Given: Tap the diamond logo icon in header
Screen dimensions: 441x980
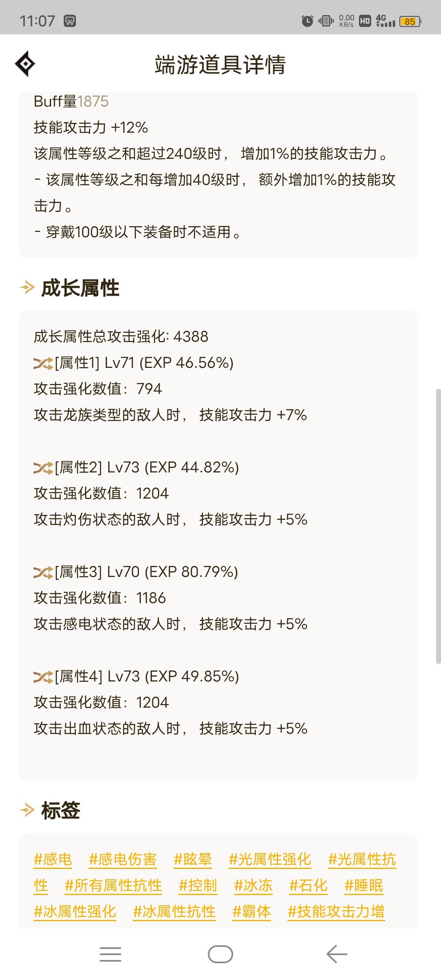Looking at the screenshot, I should 25,64.
